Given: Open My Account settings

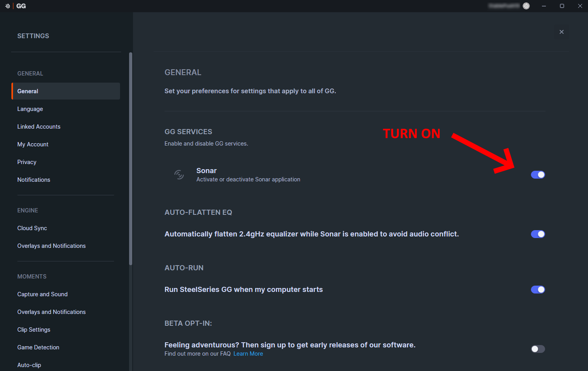Looking at the screenshot, I should [33, 144].
